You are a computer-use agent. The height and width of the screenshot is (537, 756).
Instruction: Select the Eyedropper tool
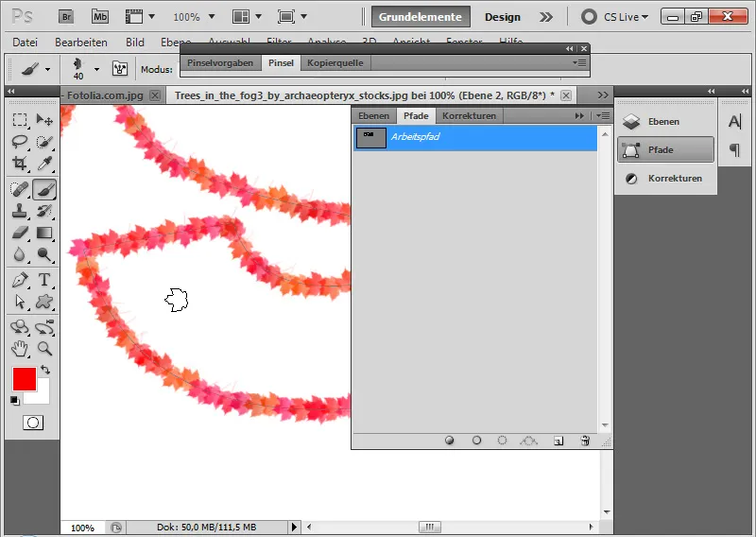coord(44,163)
